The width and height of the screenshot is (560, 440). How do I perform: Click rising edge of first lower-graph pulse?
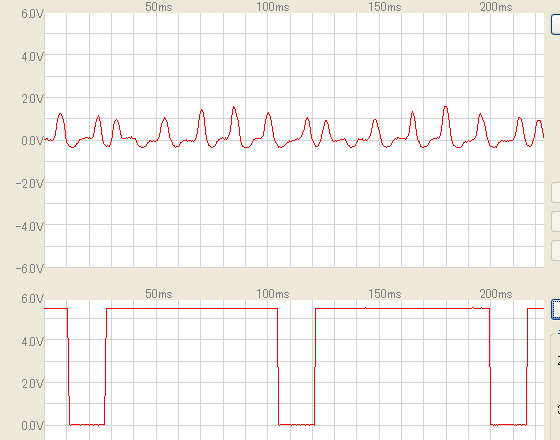(x=105, y=366)
